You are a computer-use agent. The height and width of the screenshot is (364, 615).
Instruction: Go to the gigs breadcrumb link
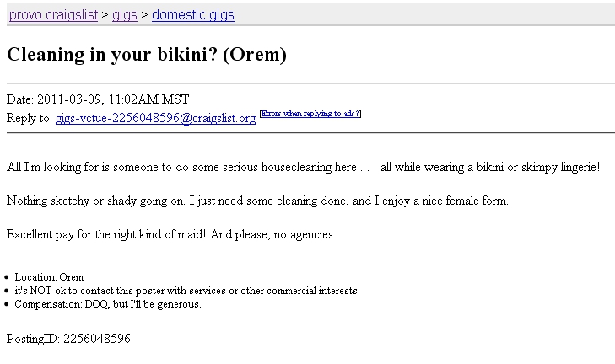[125, 15]
